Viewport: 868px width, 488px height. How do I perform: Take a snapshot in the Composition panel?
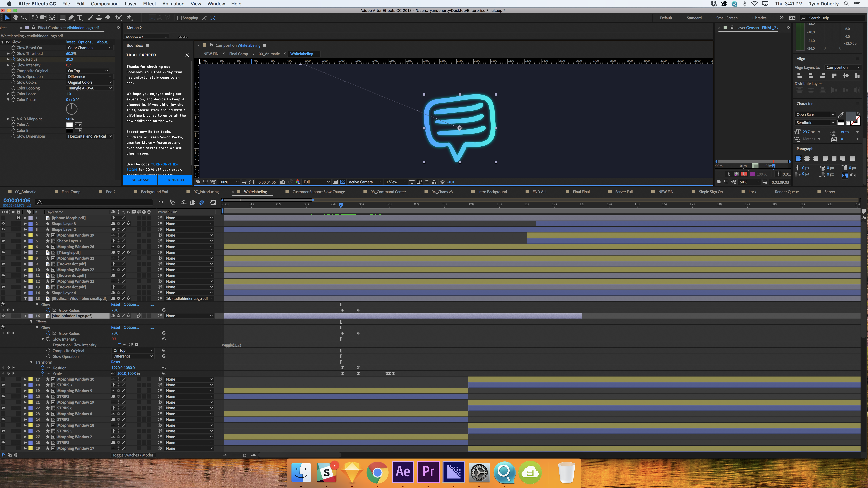283,182
